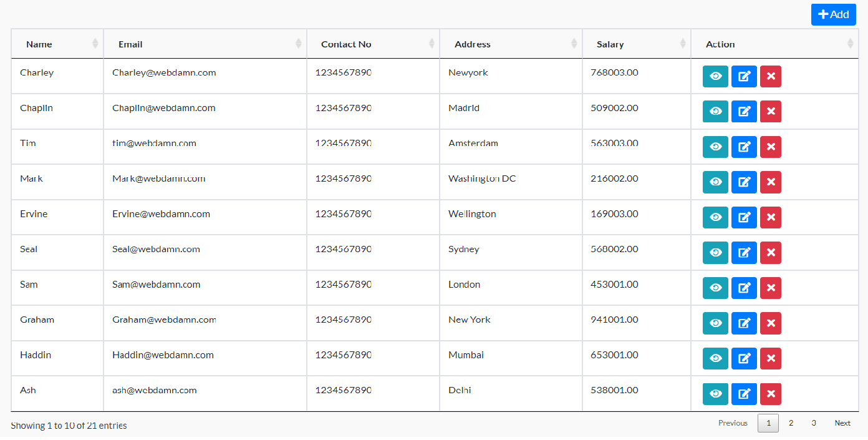
Task: Delete Seal's record
Action: point(770,253)
